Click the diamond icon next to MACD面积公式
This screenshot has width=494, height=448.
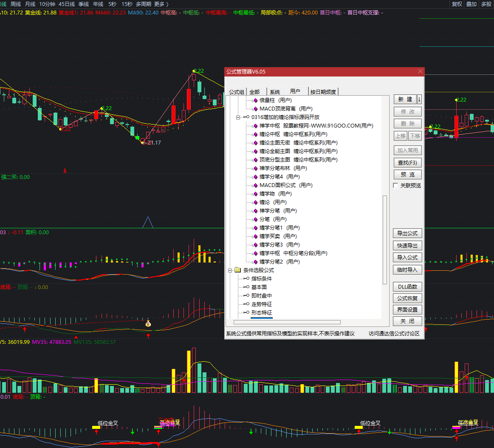[256, 185]
